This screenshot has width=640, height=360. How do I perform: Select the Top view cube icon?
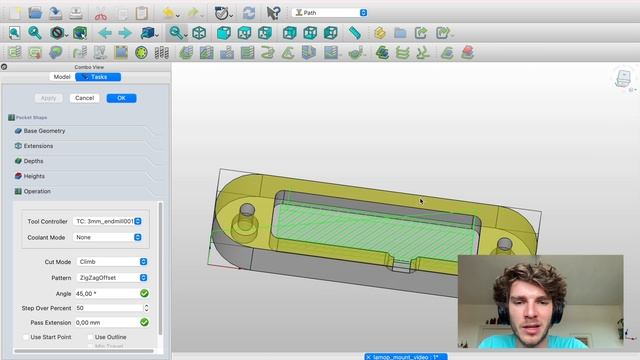[x=244, y=33]
